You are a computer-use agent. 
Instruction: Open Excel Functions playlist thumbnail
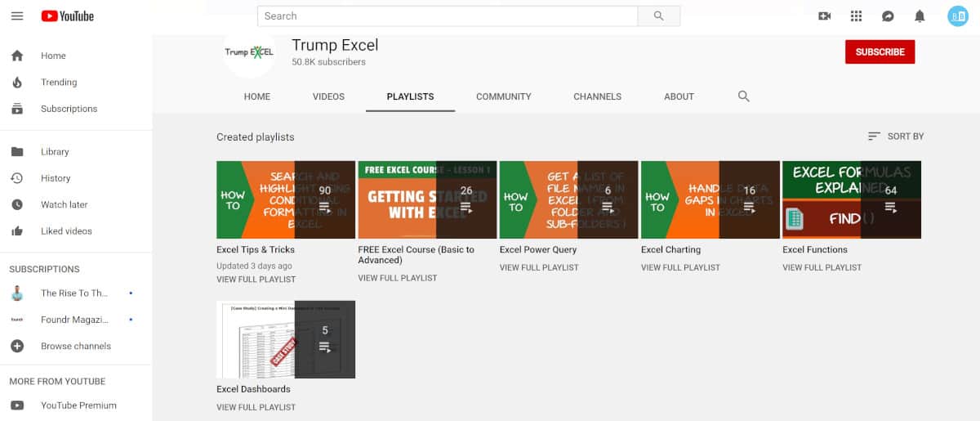click(x=852, y=199)
